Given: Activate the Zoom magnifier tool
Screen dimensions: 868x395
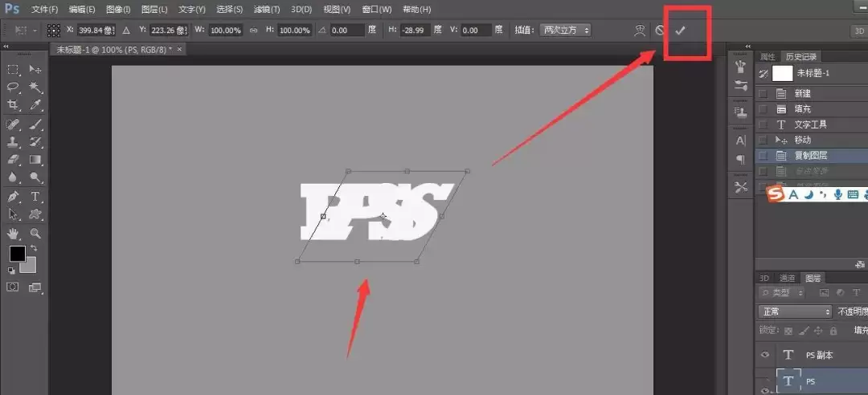Looking at the screenshot, I should [x=35, y=234].
